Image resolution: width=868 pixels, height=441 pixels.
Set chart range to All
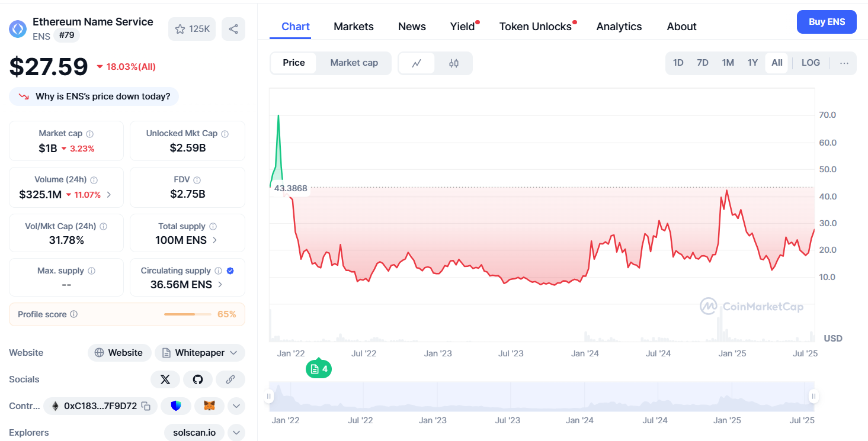point(777,63)
